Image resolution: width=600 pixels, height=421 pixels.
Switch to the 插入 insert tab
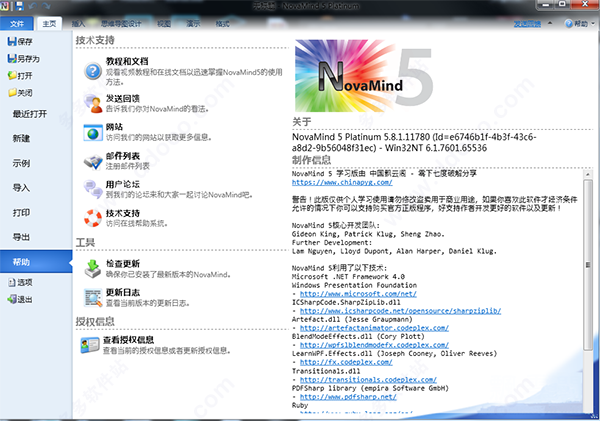[78, 24]
